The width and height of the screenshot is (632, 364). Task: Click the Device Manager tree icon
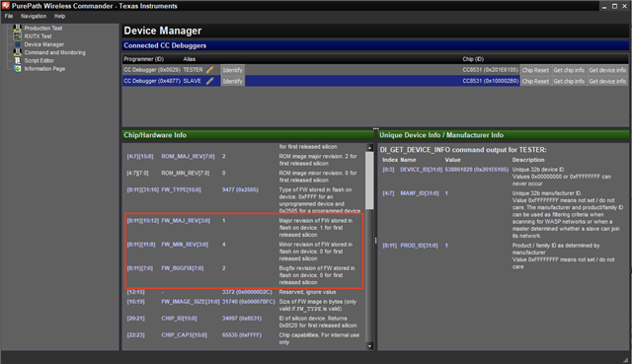click(x=18, y=44)
